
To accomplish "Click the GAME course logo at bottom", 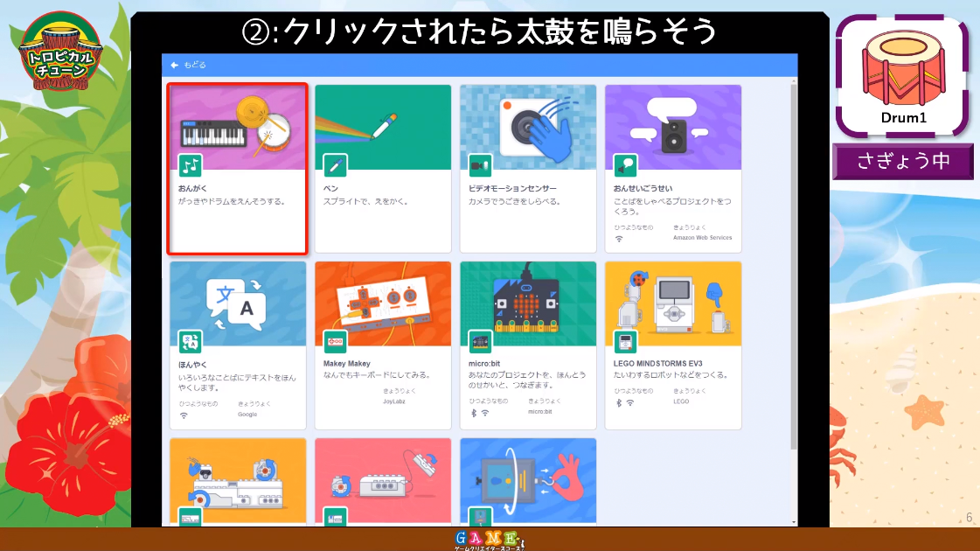I will coord(490,540).
